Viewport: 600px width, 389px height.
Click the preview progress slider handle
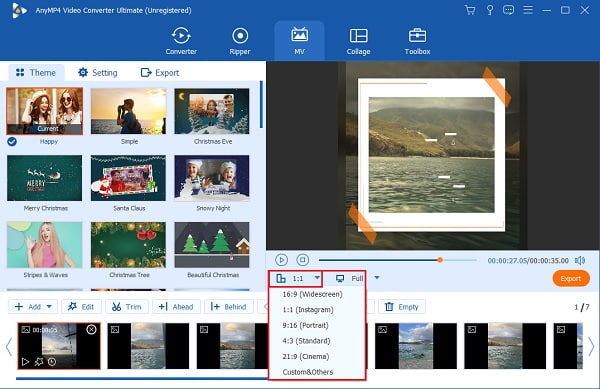(x=440, y=260)
